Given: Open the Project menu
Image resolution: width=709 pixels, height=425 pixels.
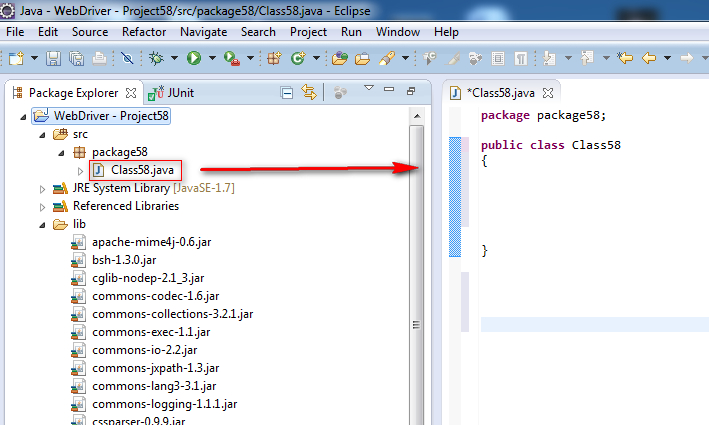Looking at the screenshot, I should 308,32.
